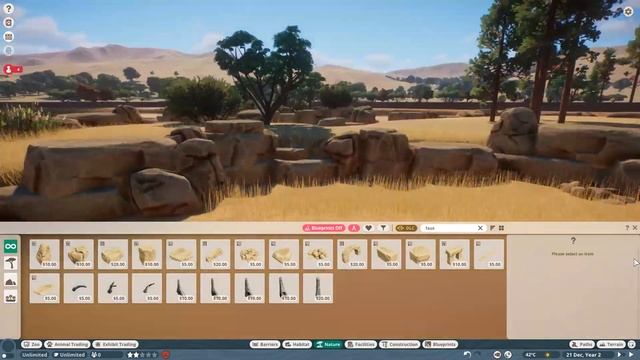Viewport: 640px width, 360px height.
Task: Select the rock arch thumbnail
Action: click(352, 254)
